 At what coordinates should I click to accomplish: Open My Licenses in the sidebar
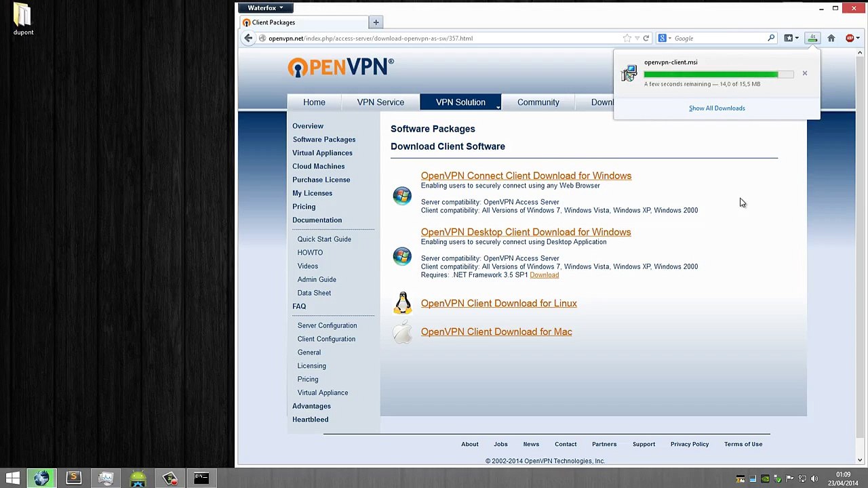(313, 193)
